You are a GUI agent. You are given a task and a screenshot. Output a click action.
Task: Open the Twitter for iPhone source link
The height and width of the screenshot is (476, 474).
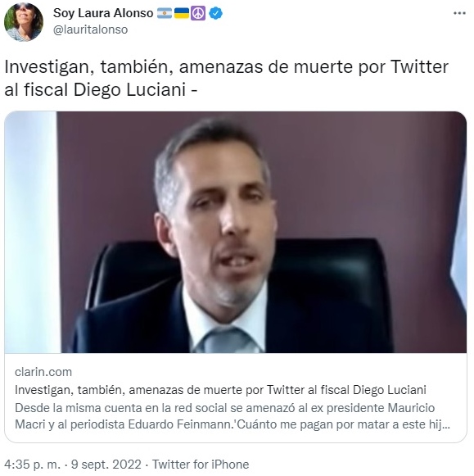pos(201,465)
